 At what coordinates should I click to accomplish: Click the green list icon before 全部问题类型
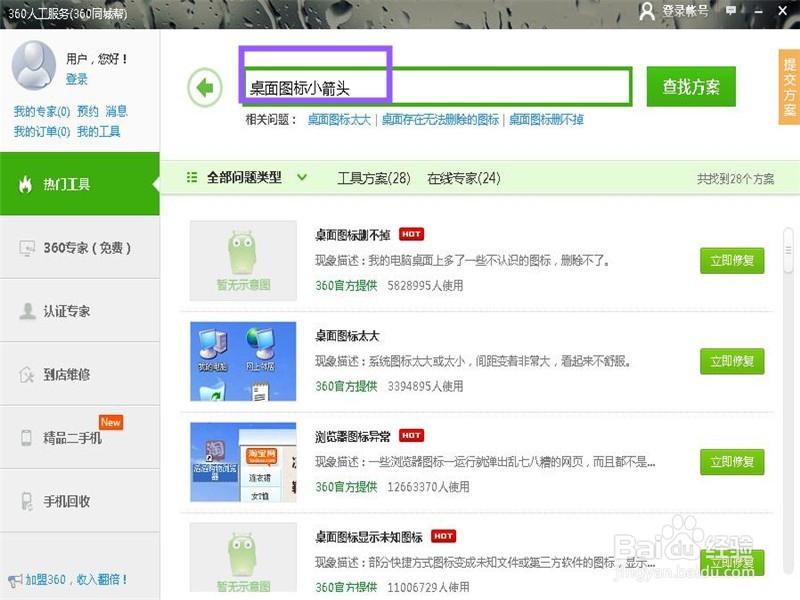point(193,177)
